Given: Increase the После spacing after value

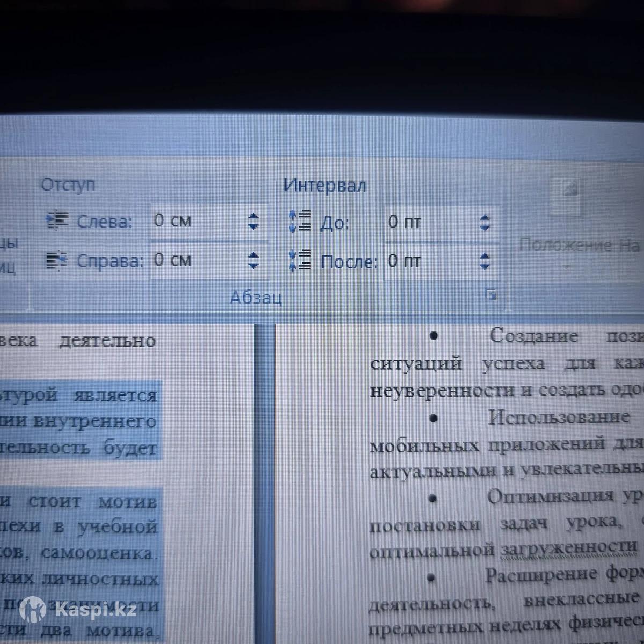Looking at the screenshot, I should tap(485, 256).
